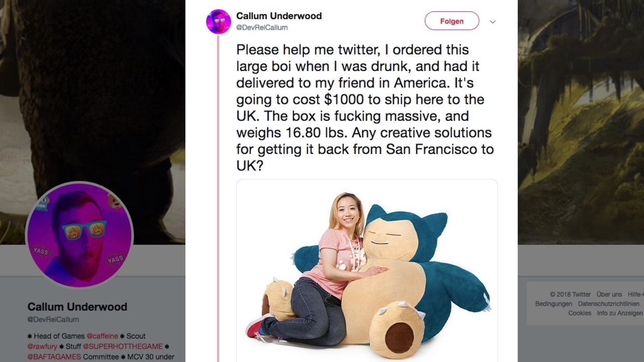Click the tweet text about shipping Snorlax
644x362 pixels.
click(364, 107)
